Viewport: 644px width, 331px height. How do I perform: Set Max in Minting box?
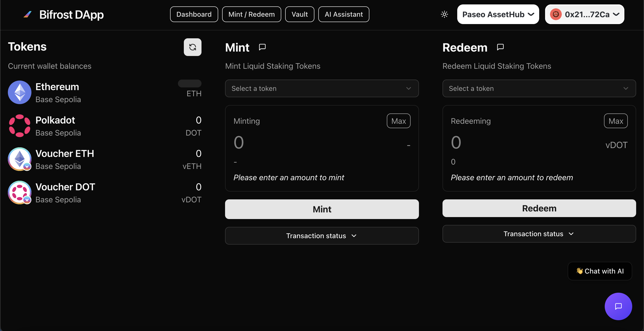click(399, 121)
